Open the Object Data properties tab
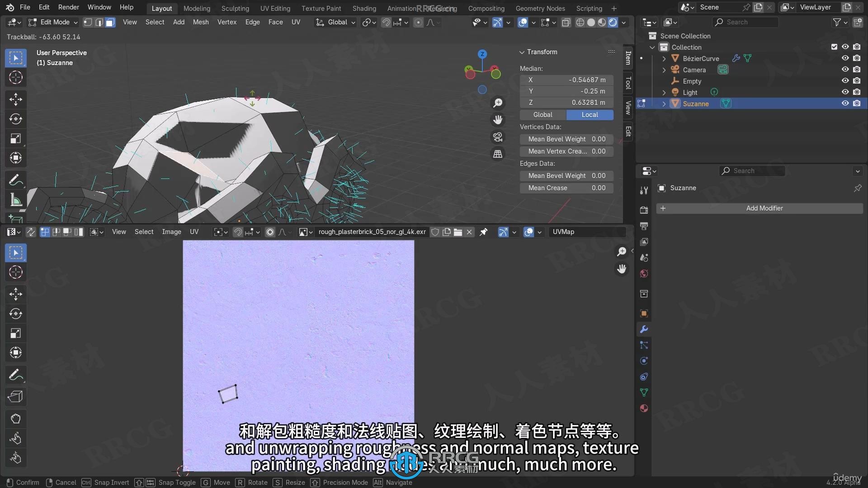The width and height of the screenshot is (868, 488). click(644, 392)
